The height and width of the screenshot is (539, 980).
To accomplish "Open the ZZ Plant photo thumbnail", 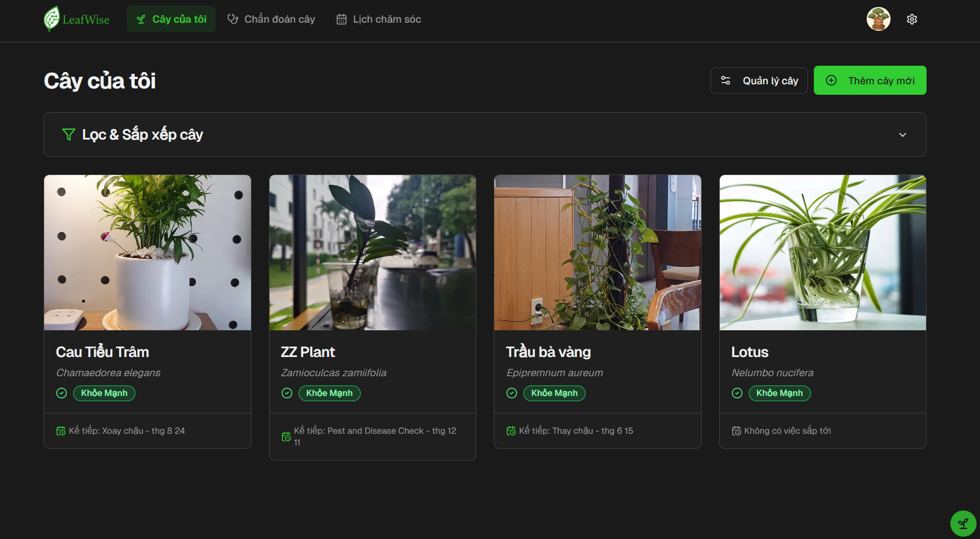I will click(x=372, y=252).
